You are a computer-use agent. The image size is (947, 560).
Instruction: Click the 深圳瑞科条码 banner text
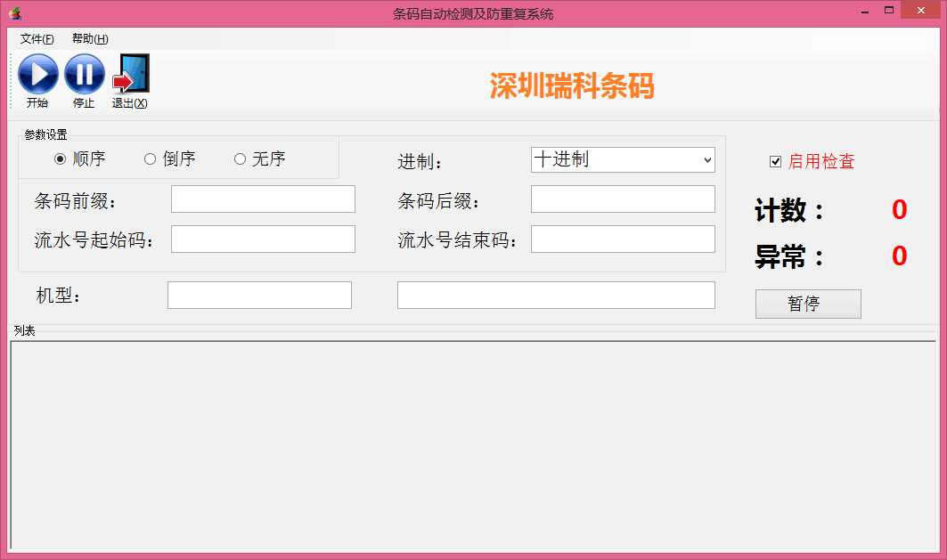coord(572,85)
